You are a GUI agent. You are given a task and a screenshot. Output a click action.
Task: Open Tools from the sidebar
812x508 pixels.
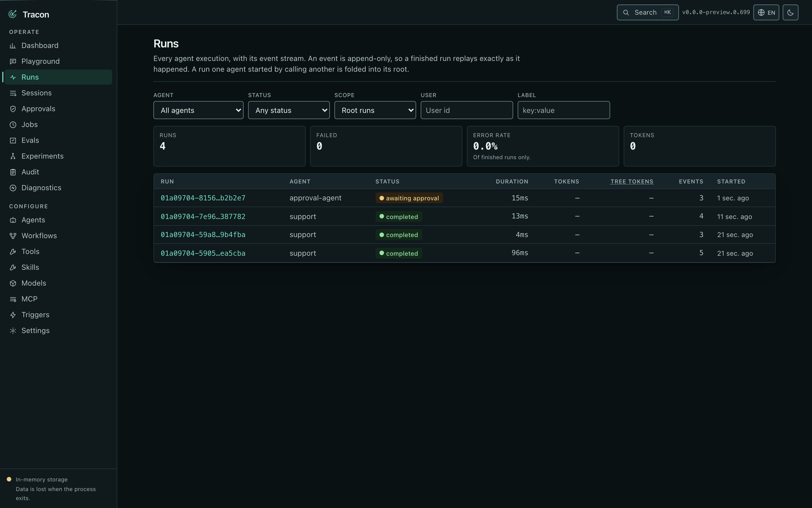58,252
